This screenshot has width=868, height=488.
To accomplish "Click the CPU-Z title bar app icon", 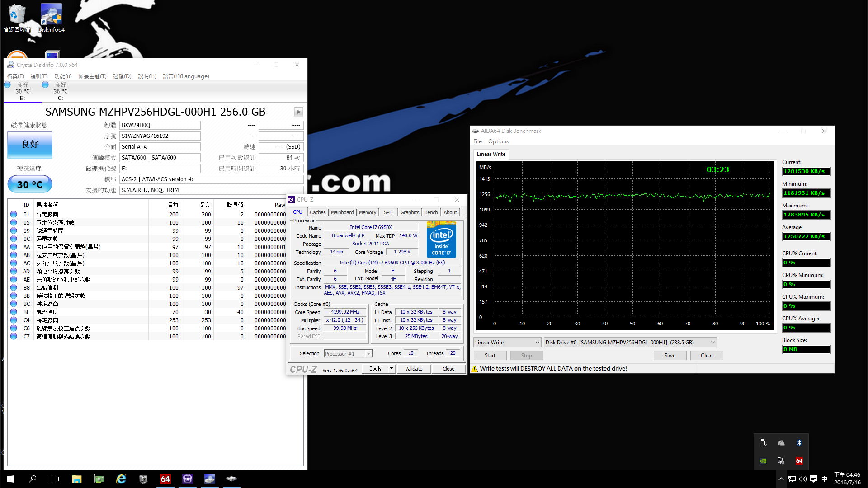I will (292, 200).
